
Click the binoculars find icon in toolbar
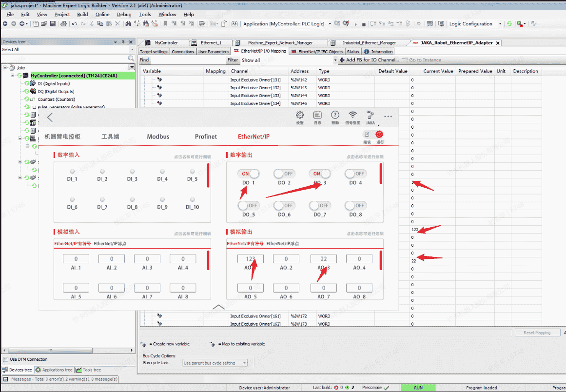coord(127,24)
